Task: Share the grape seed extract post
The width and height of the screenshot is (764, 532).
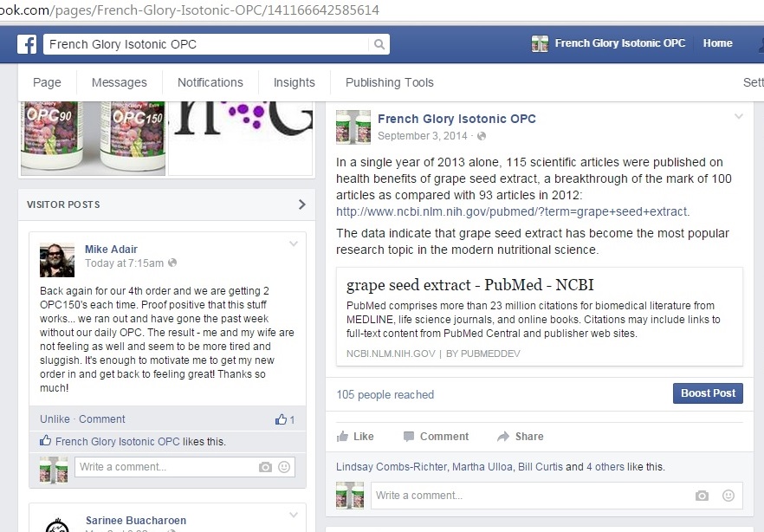Action: [521, 437]
